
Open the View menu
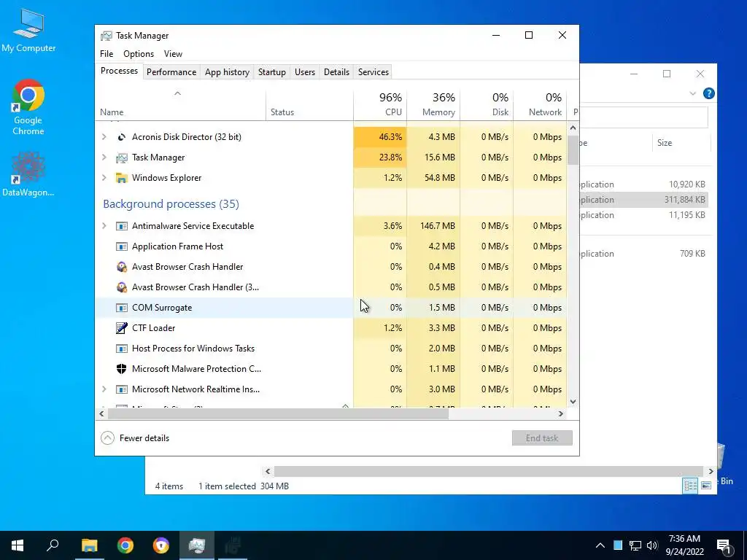pyautogui.click(x=173, y=54)
